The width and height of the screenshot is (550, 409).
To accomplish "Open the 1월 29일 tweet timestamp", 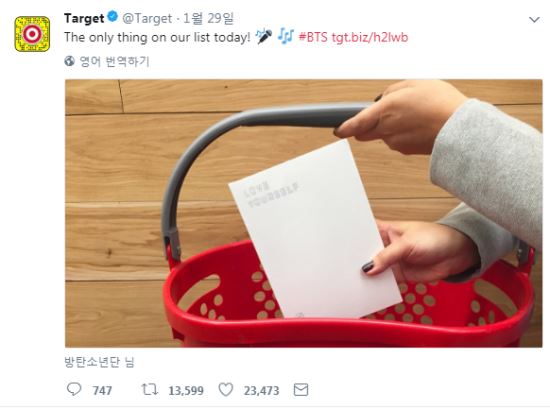I will (208, 18).
